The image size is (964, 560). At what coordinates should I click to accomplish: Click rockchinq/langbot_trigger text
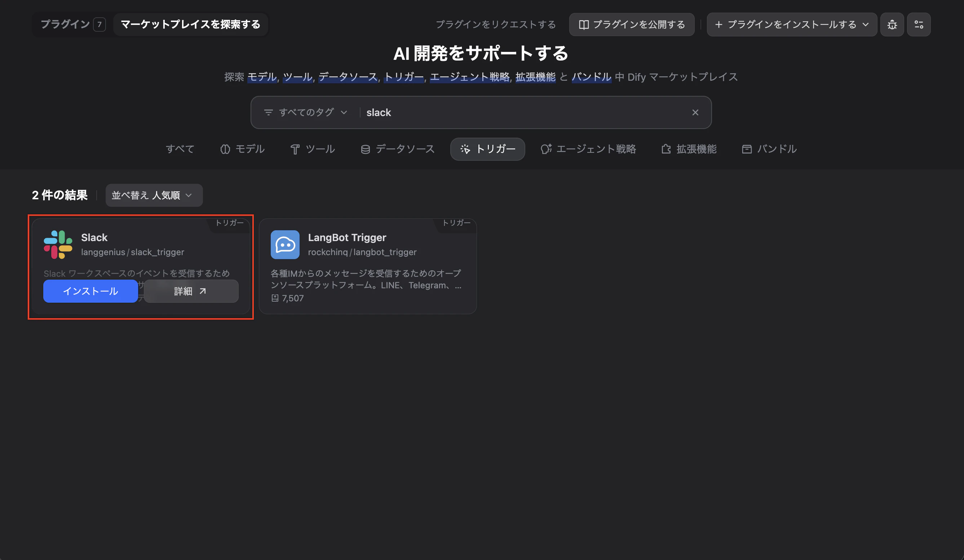coord(362,252)
